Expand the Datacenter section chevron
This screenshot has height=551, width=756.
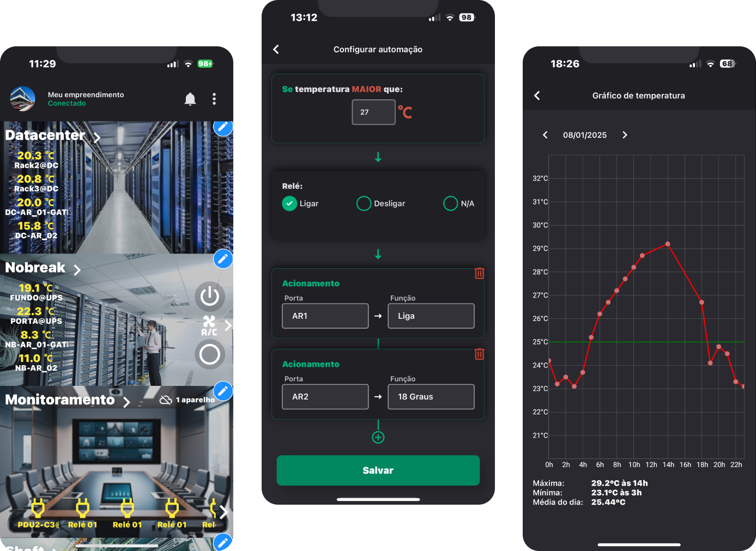point(96,137)
